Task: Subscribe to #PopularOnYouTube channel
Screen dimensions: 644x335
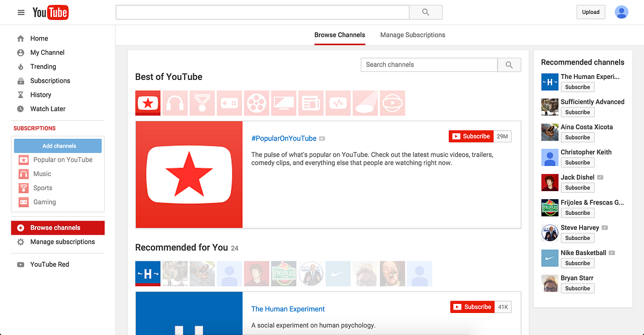Action: (471, 136)
